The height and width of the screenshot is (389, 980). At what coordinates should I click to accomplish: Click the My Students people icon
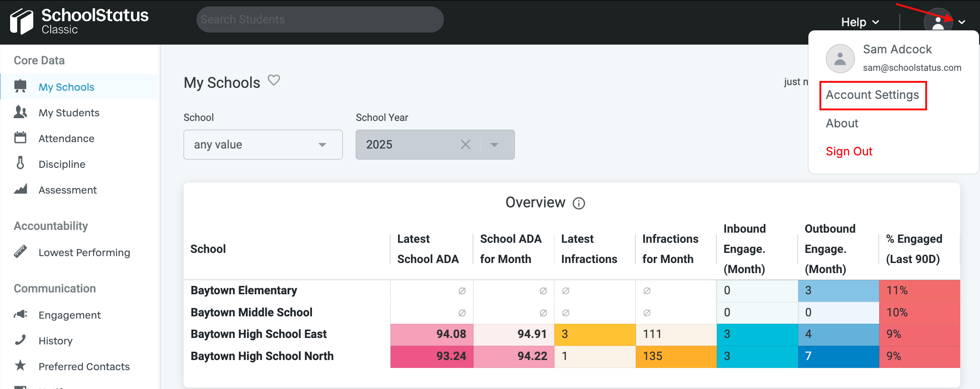click(x=20, y=112)
